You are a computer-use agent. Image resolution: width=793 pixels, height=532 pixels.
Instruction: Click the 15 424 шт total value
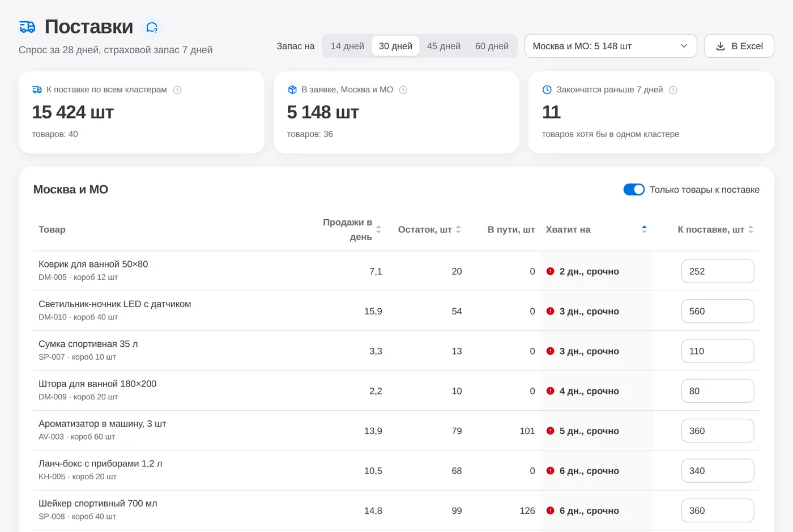[73, 112]
